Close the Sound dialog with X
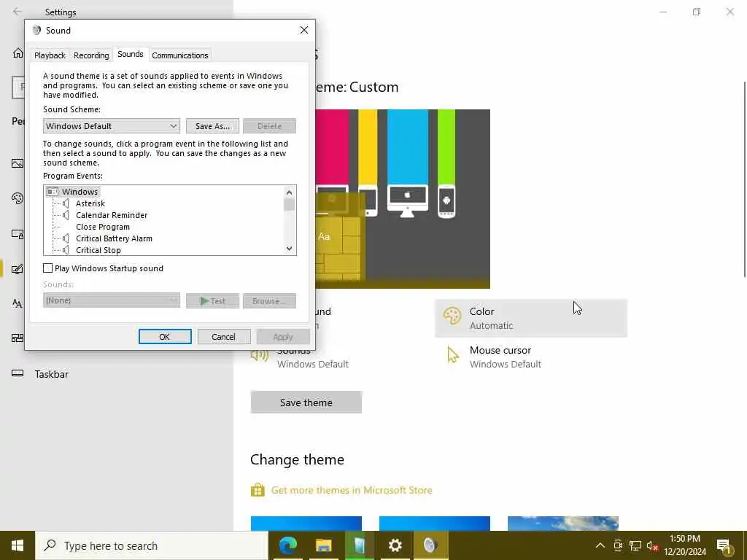The image size is (747, 560). (304, 30)
